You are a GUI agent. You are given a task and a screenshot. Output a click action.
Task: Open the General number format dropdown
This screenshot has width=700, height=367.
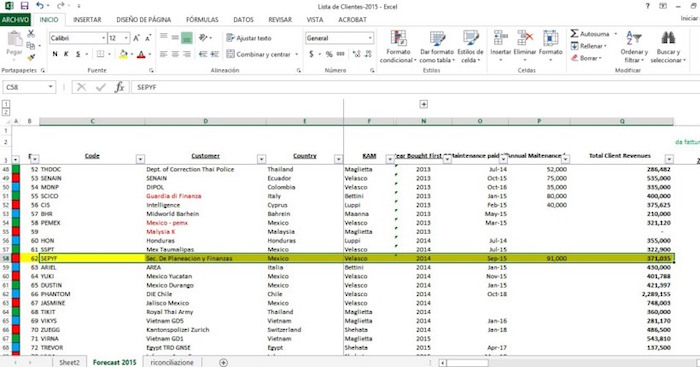tap(370, 38)
